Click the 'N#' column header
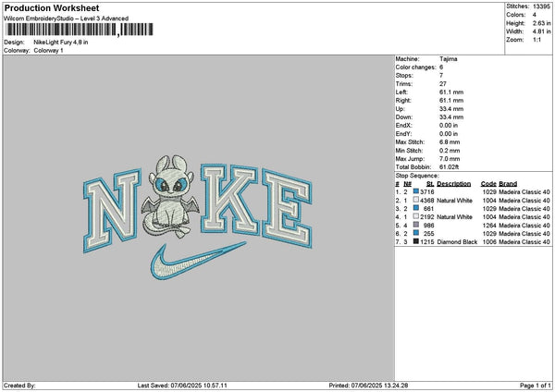This screenshot has height=392, width=555. (407, 184)
